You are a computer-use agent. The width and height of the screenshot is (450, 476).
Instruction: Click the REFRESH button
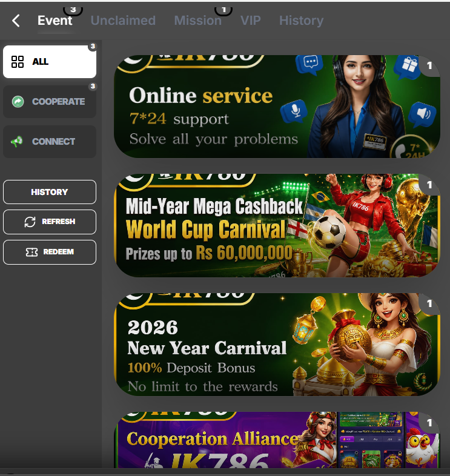[x=50, y=222]
